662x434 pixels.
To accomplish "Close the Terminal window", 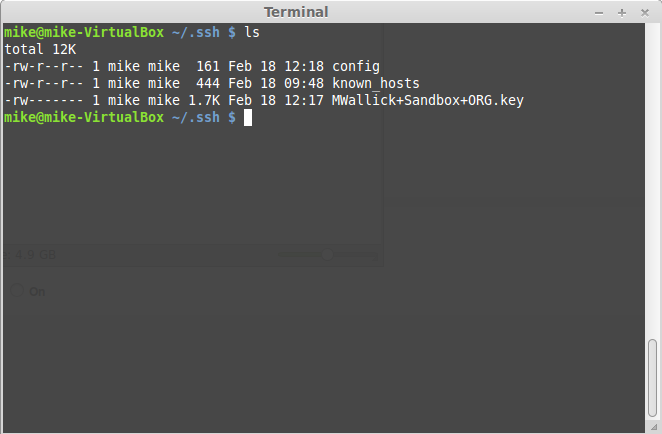I will coord(645,13).
